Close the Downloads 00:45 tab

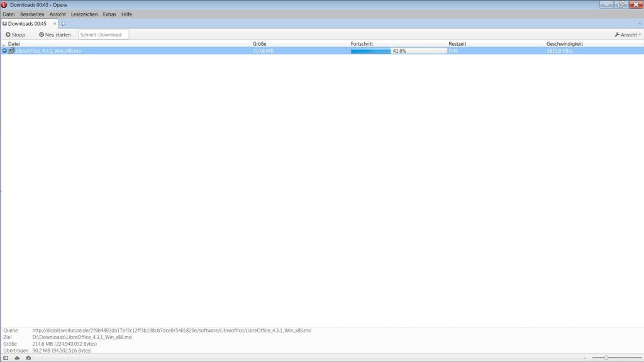(55, 24)
